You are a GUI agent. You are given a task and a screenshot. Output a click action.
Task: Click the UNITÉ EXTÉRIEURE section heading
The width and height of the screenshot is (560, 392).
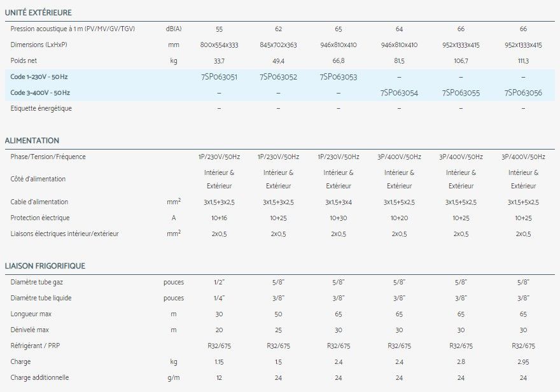[x=38, y=13]
